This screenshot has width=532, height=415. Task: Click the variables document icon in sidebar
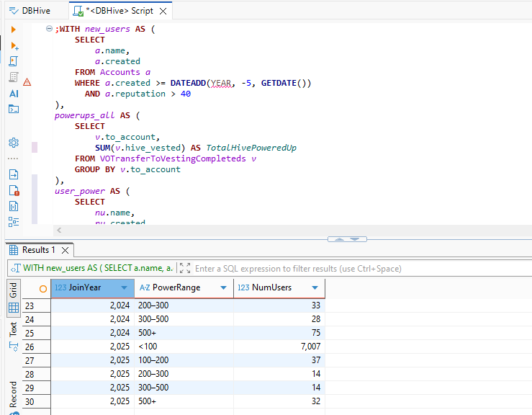pyautogui.click(x=14, y=206)
